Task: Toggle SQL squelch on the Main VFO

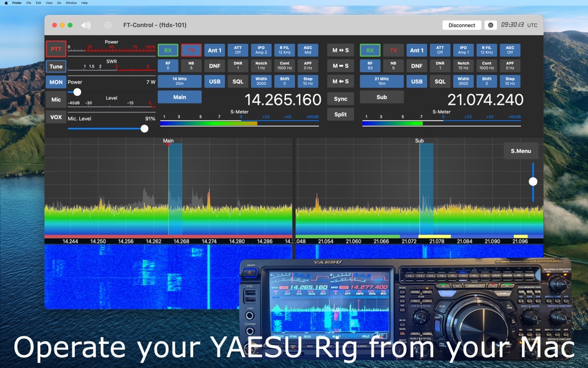Action: tap(238, 82)
